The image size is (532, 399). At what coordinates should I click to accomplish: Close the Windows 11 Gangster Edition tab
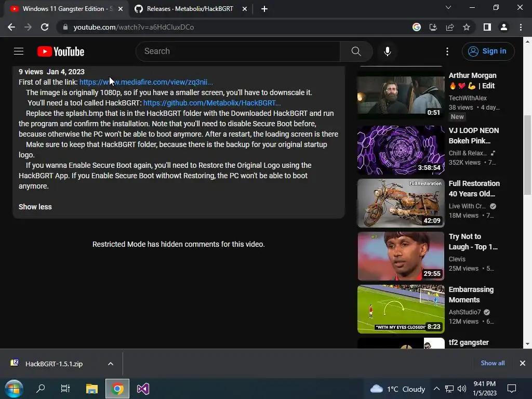(121, 9)
